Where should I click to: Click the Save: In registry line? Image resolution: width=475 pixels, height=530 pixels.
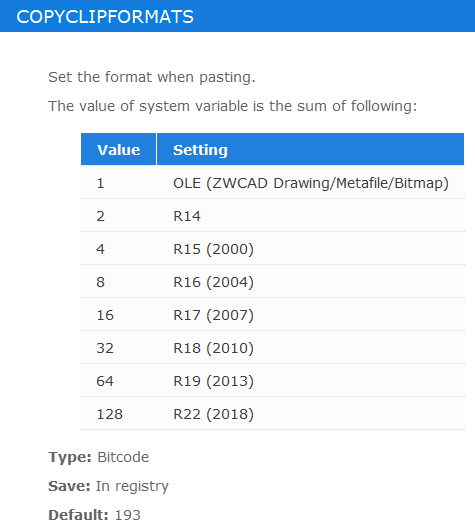108,486
